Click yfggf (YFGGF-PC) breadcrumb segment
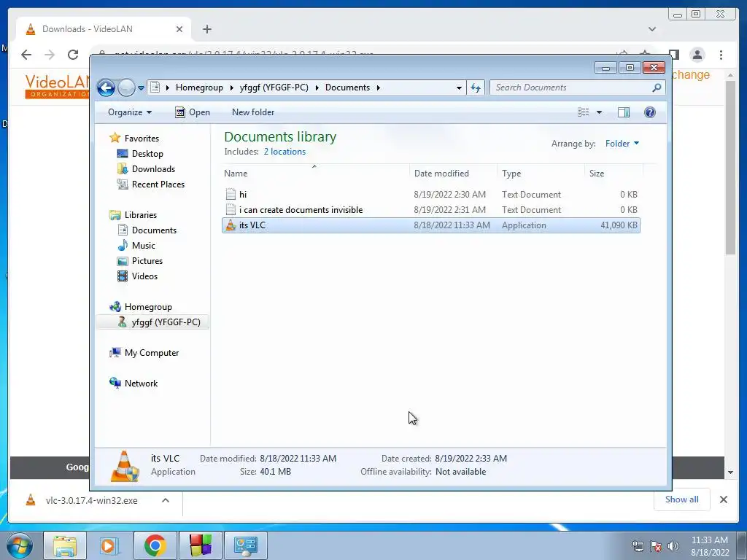 pyautogui.click(x=274, y=87)
